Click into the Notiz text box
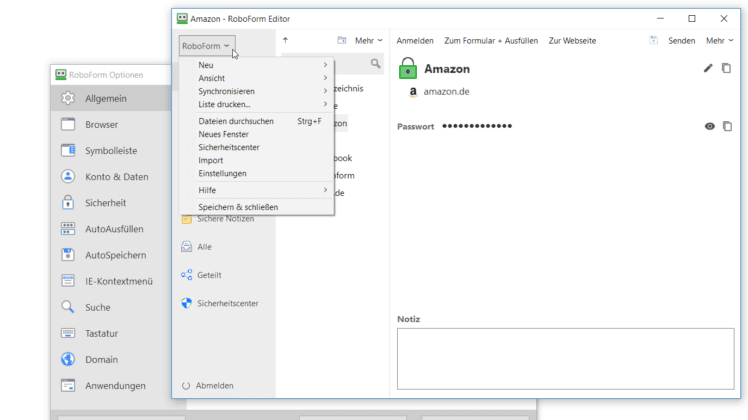Viewport: 748px width, 420px height. click(x=565, y=358)
